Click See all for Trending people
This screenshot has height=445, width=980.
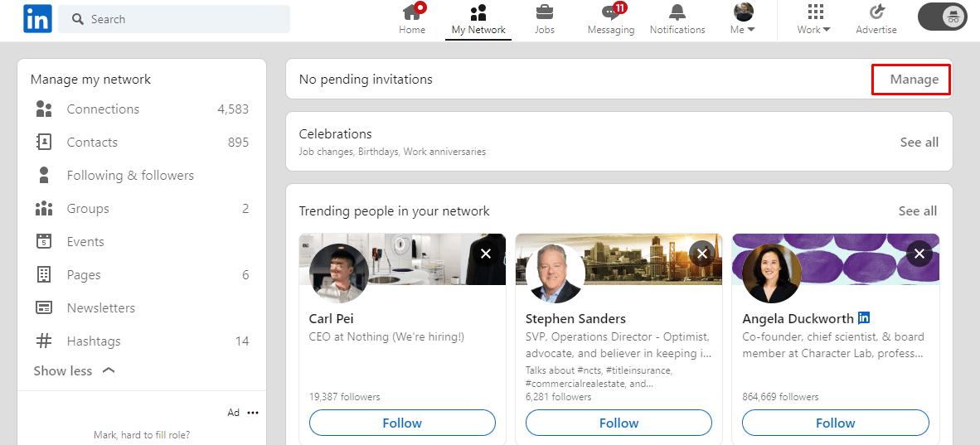(x=918, y=210)
